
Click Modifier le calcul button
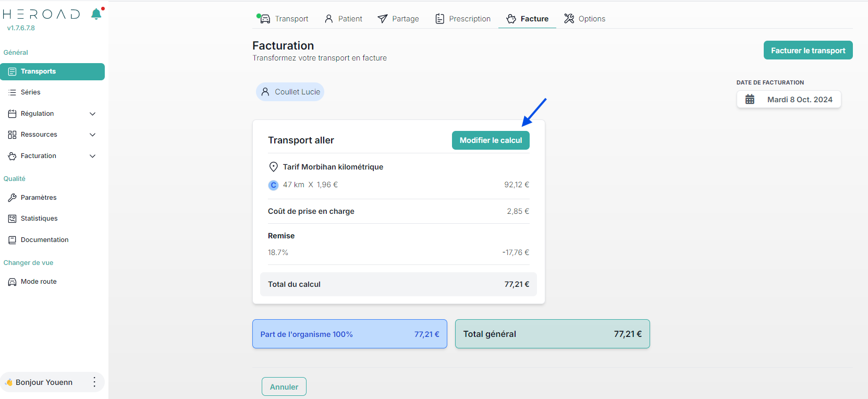[x=491, y=140]
